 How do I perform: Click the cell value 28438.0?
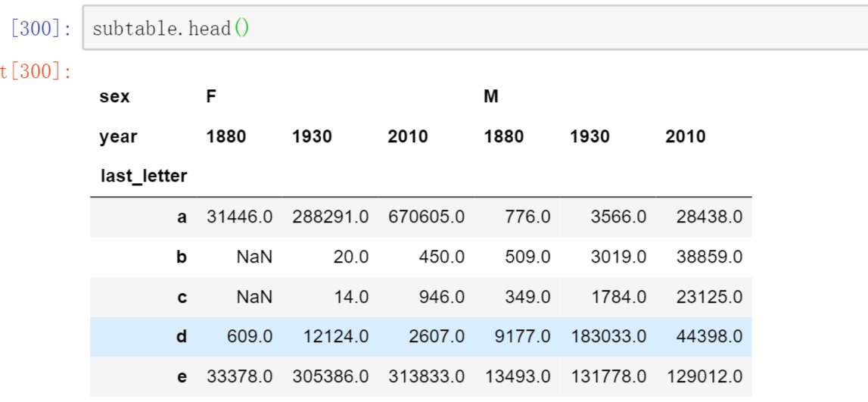click(710, 217)
